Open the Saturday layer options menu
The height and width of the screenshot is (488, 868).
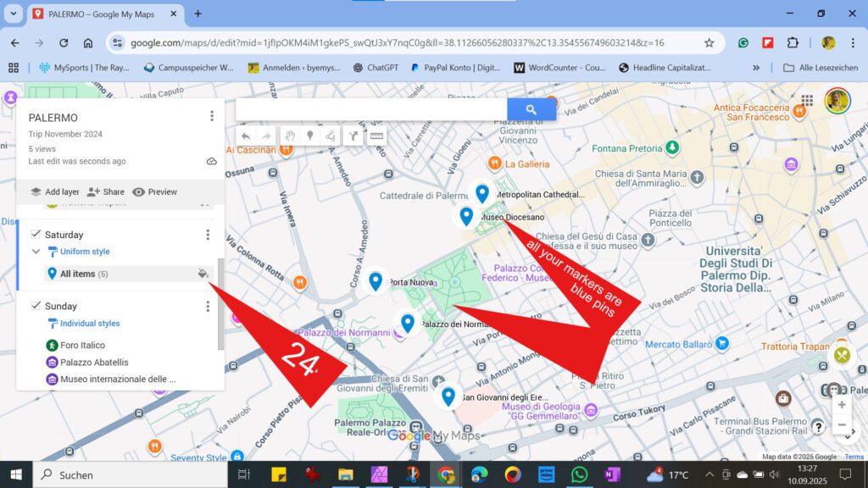208,235
